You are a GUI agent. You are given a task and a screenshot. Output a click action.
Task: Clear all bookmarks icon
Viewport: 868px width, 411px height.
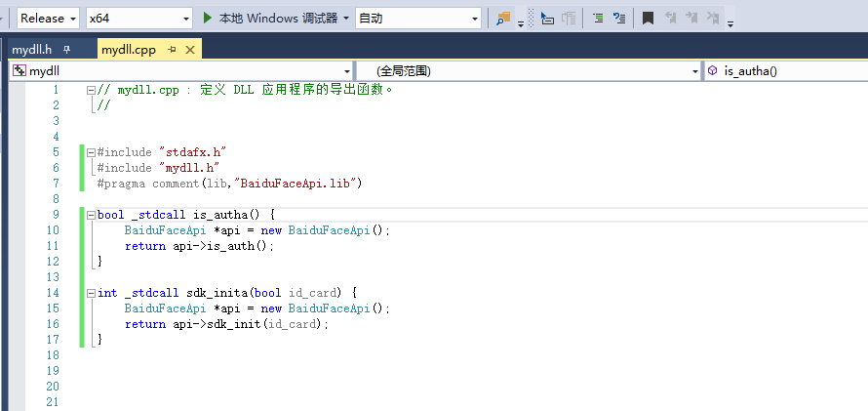pyautogui.click(x=714, y=19)
